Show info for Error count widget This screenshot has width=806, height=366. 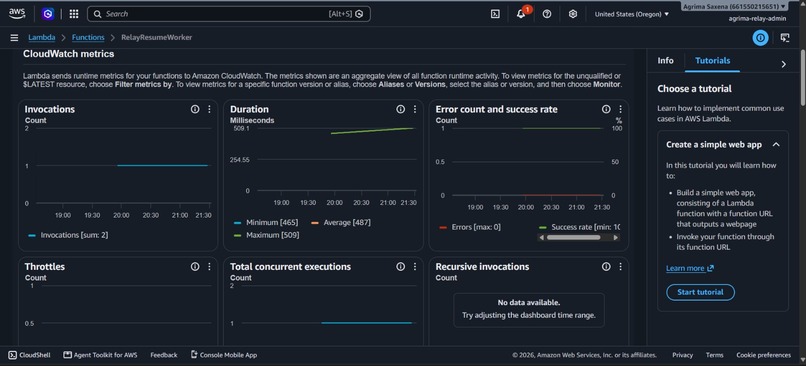click(x=606, y=109)
